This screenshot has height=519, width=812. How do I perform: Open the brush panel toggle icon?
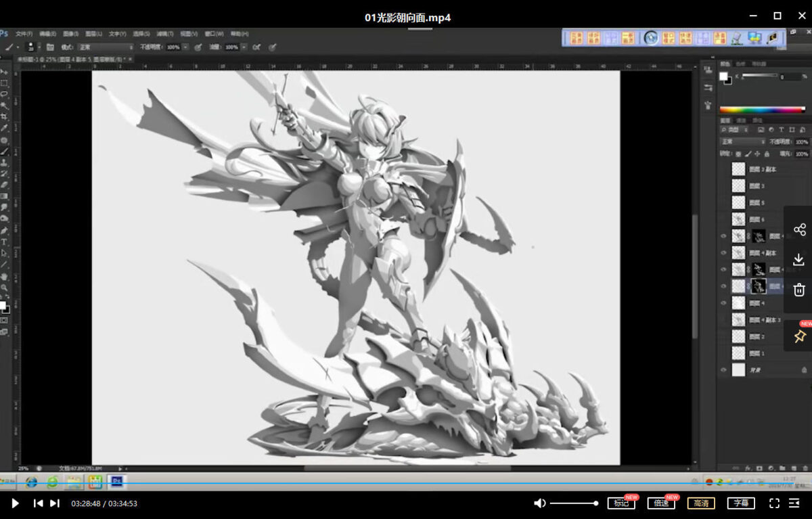[x=50, y=47]
